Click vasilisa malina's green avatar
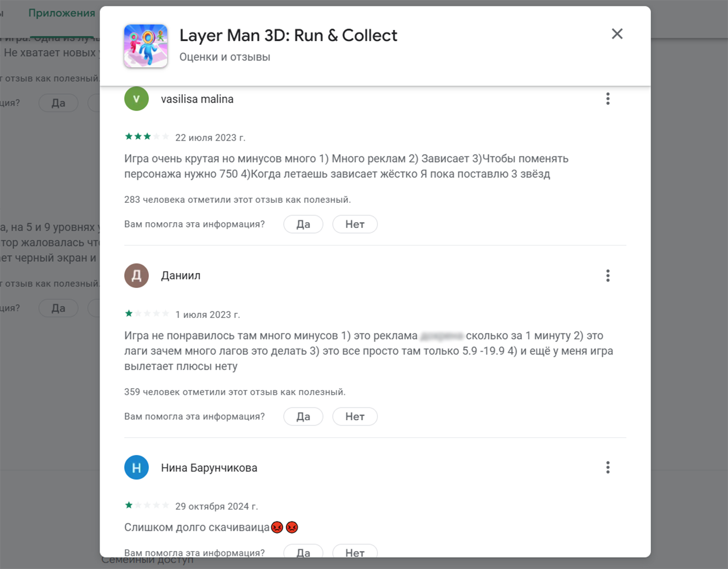The height and width of the screenshot is (569, 728). pos(136,99)
